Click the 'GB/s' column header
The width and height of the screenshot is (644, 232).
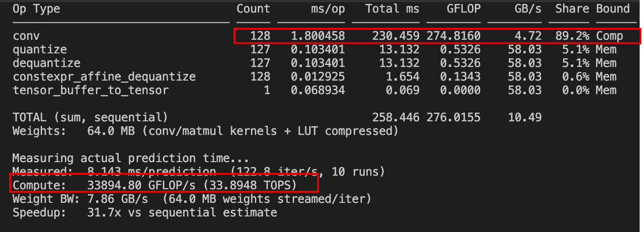528,9
